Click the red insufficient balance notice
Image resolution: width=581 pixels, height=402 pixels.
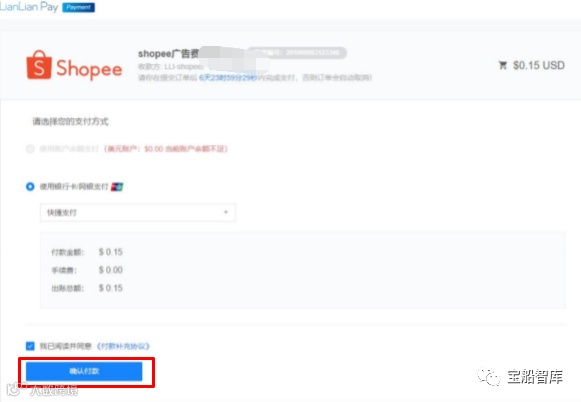coord(166,149)
